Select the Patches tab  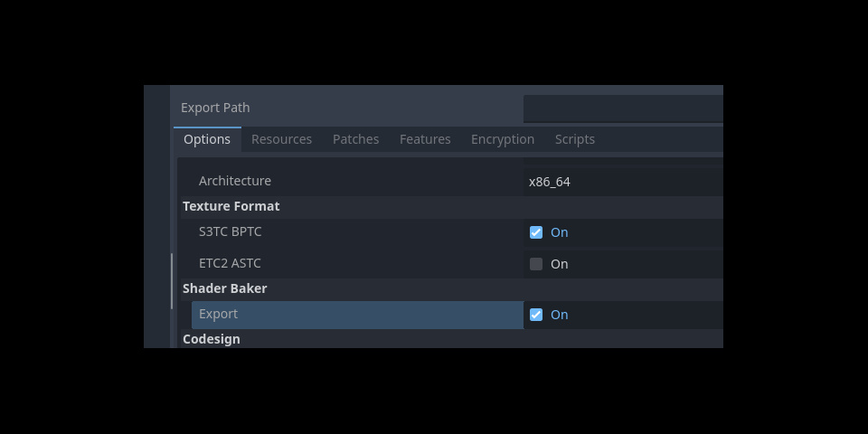coord(355,139)
